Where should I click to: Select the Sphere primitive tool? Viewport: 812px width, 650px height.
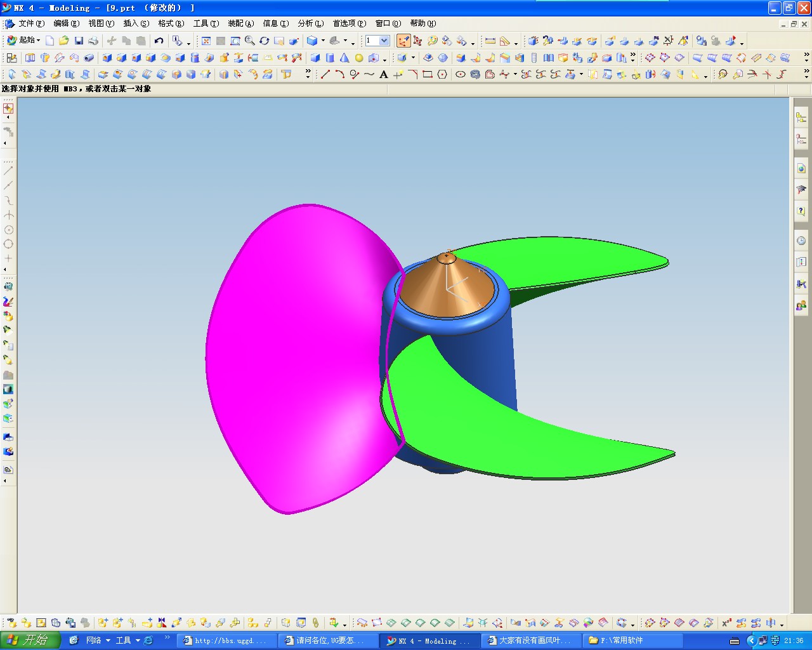tap(359, 58)
